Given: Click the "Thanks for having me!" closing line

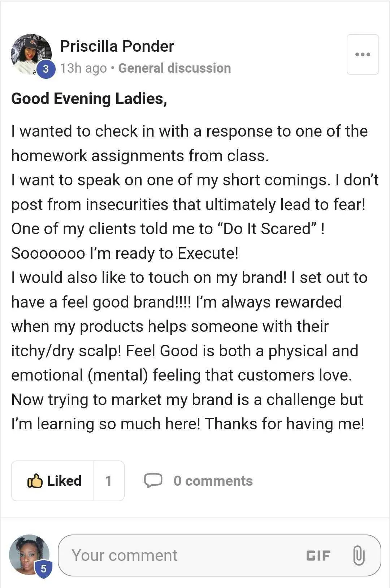Looking at the screenshot, I should (285, 424).
